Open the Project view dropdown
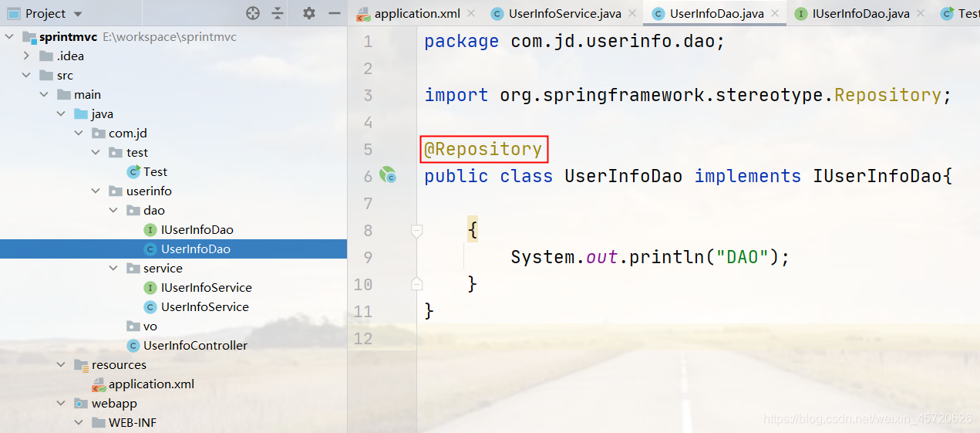Image resolution: width=980 pixels, height=433 pixels. [77, 14]
